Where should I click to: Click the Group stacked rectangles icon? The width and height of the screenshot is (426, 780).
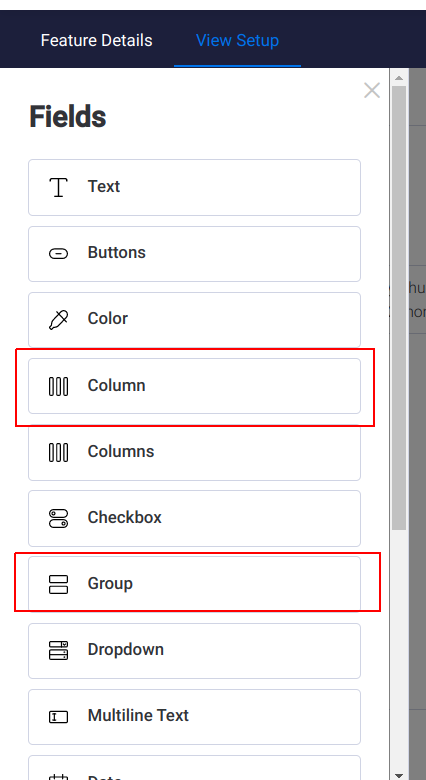59,584
